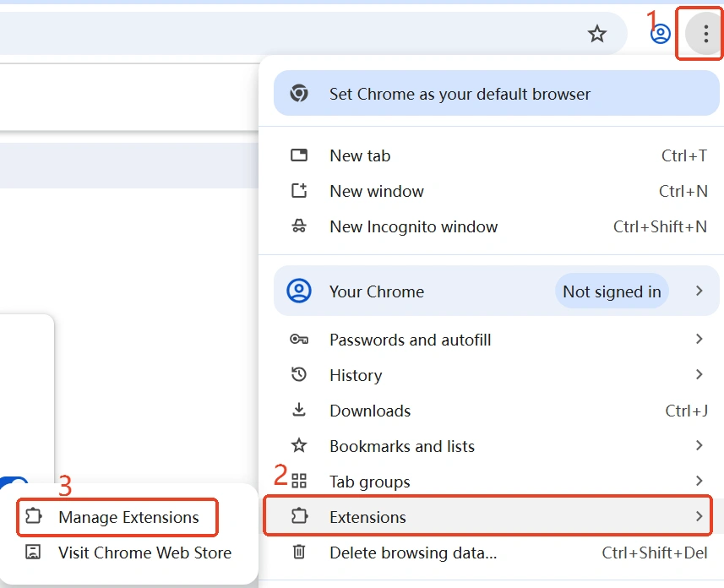The width and height of the screenshot is (724, 588).
Task: Open Manage Extensions
Action: coord(117,518)
